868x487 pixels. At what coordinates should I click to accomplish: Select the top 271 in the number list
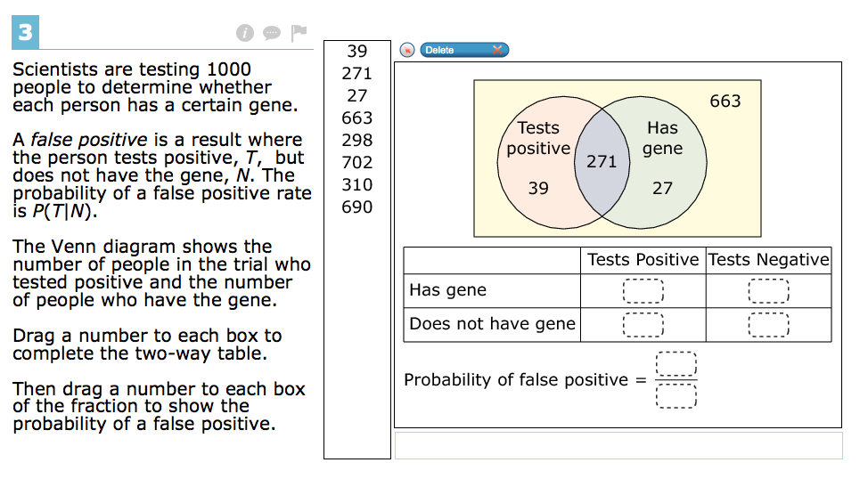[357, 74]
